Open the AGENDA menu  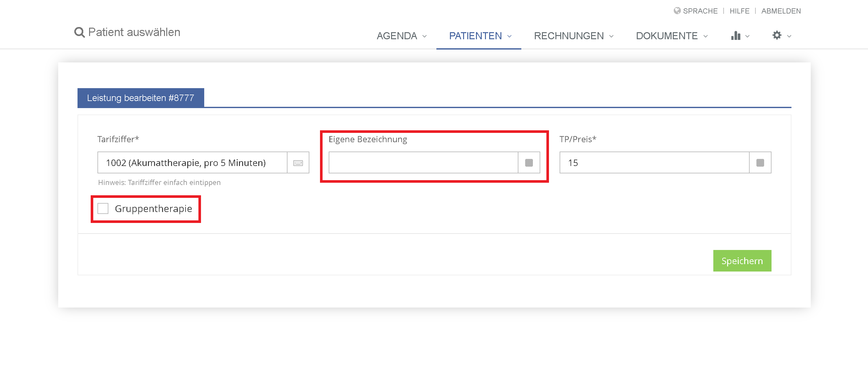click(397, 36)
